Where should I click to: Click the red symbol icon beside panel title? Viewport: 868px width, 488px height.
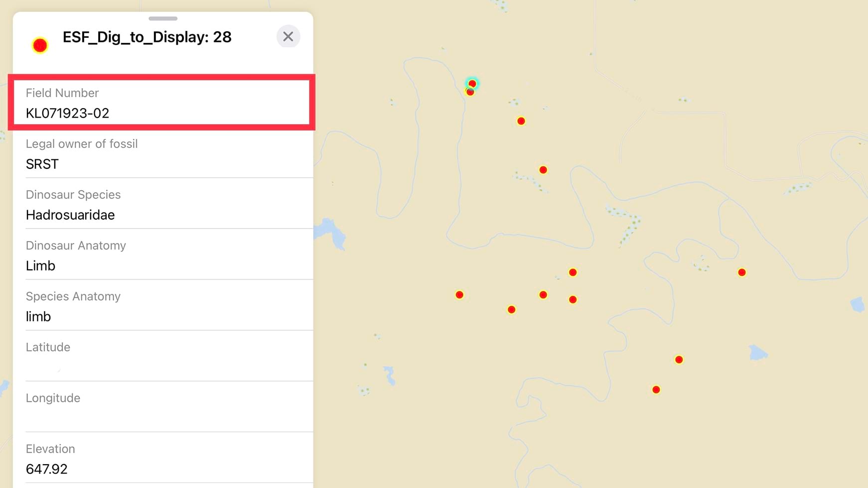tap(40, 45)
